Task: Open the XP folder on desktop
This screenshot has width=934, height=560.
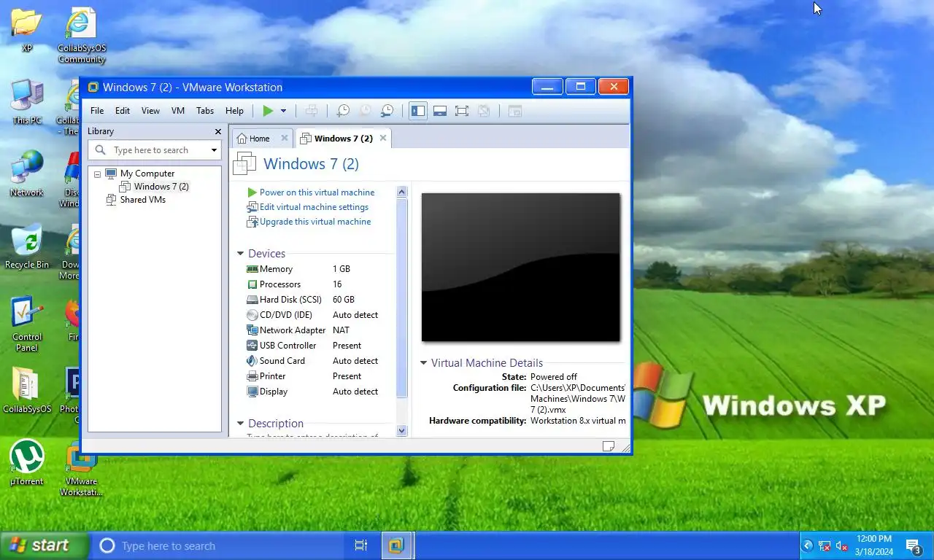Action: tap(27, 30)
